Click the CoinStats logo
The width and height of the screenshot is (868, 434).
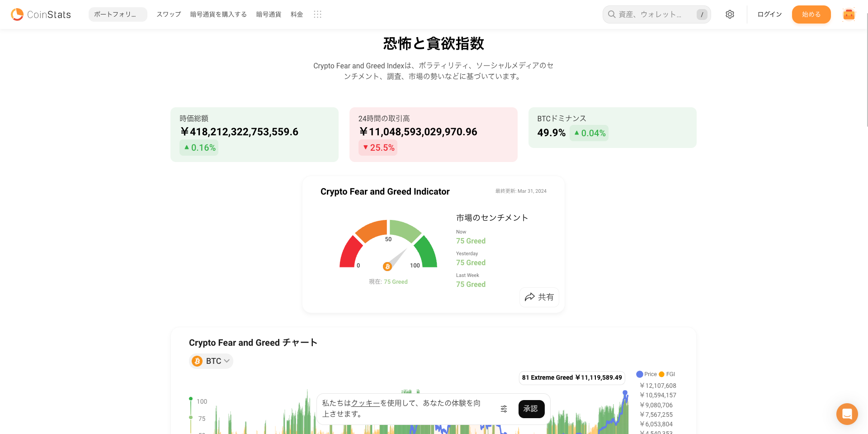click(x=41, y=14)
